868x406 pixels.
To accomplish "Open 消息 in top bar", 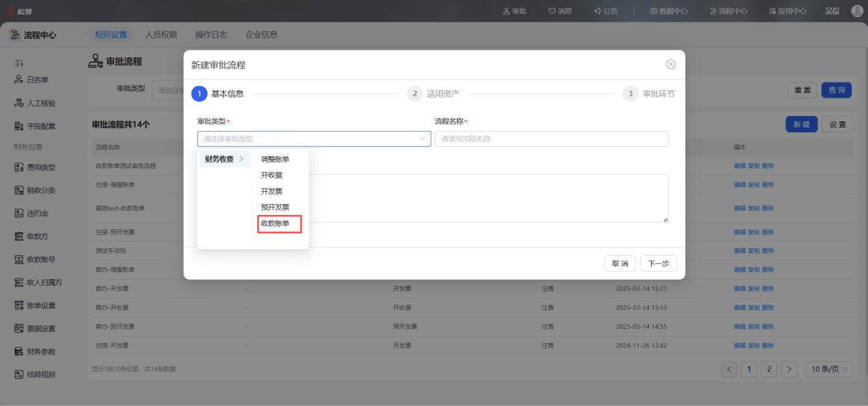I will point(560,11).
